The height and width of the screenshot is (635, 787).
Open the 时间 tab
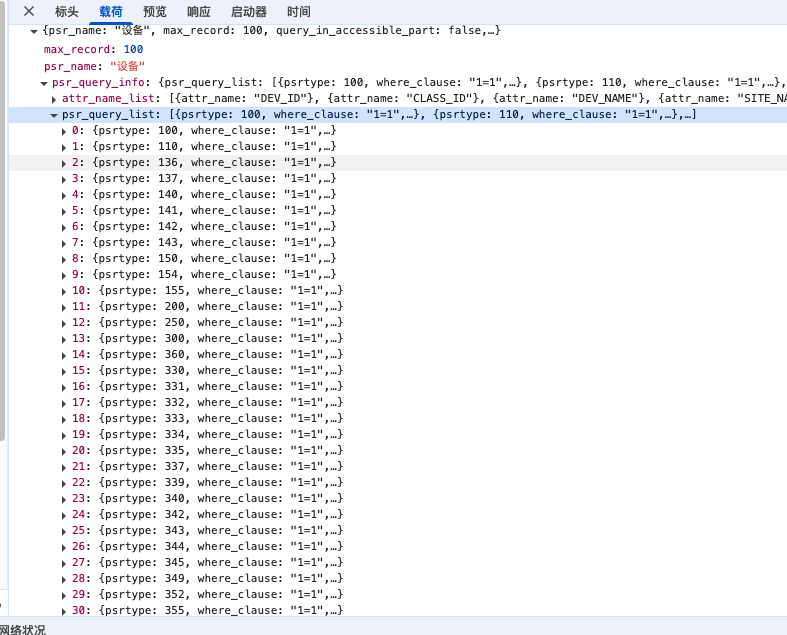coord(299,12)
